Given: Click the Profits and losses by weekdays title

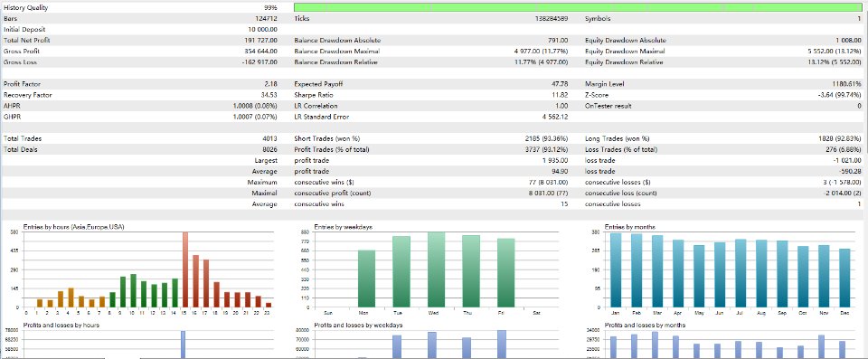Looking at the screenshot, I should tap(358, 325).
